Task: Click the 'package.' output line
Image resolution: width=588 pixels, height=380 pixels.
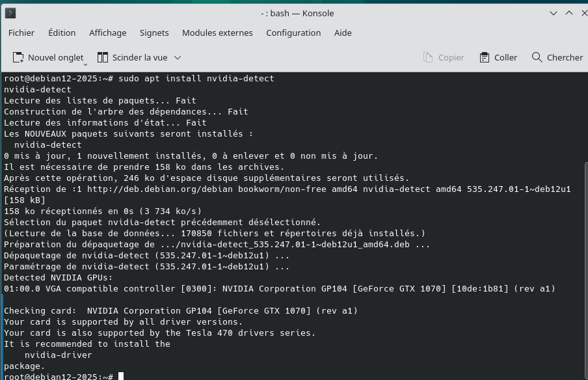Action: 24,366
